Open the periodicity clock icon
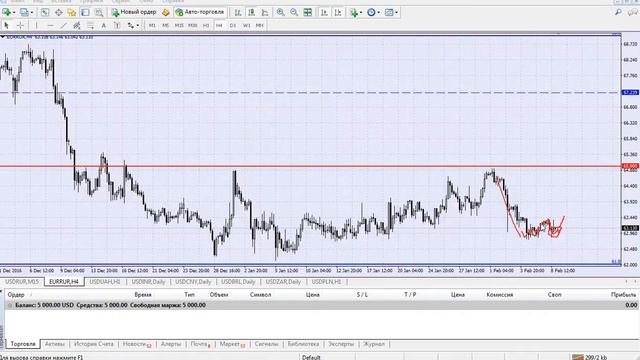The height and width of the screenshot is (360, 640). tap(371, 13)
